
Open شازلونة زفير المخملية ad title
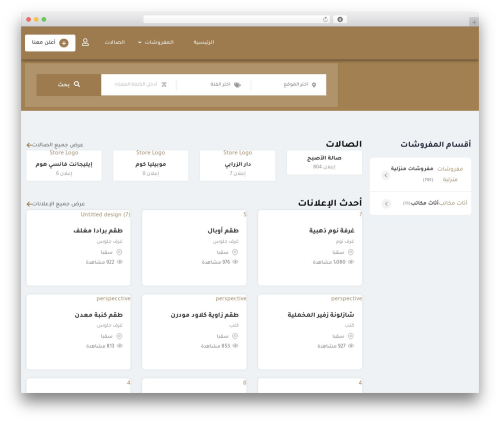[x=321, y=315]
